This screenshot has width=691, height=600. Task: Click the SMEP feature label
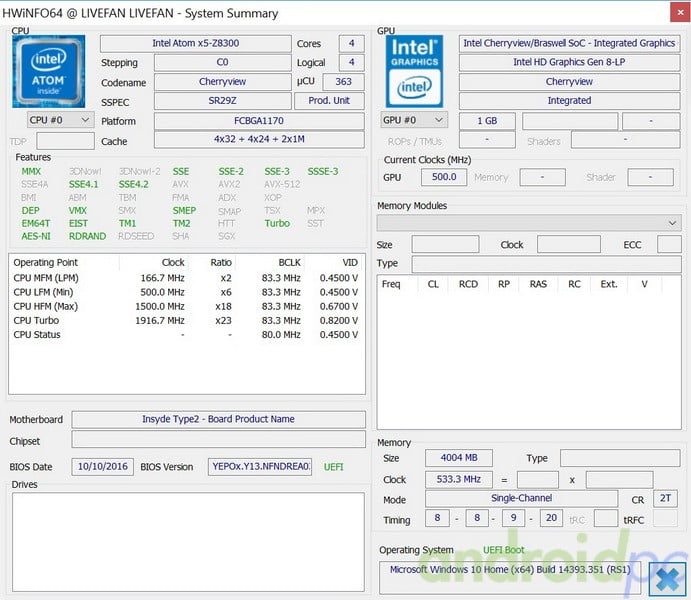point(184,211)
